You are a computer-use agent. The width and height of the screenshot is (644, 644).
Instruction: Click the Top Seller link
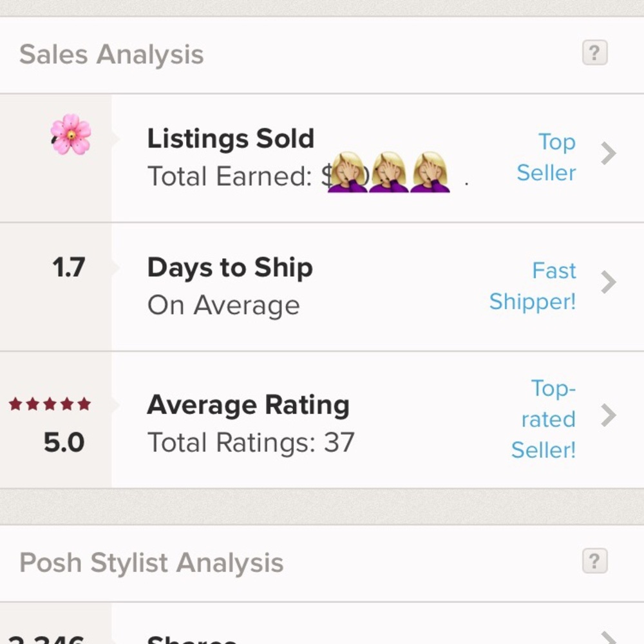547,157
